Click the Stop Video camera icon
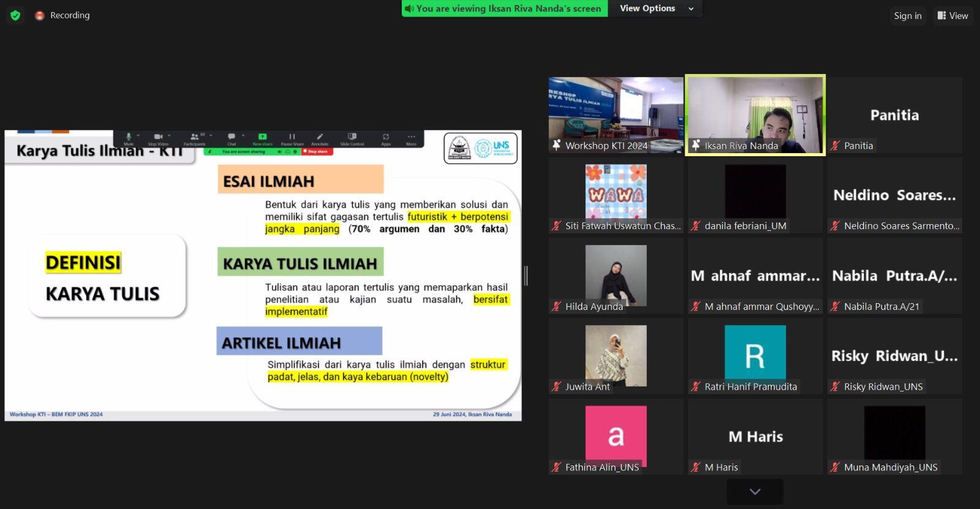 tap(158, 137)
